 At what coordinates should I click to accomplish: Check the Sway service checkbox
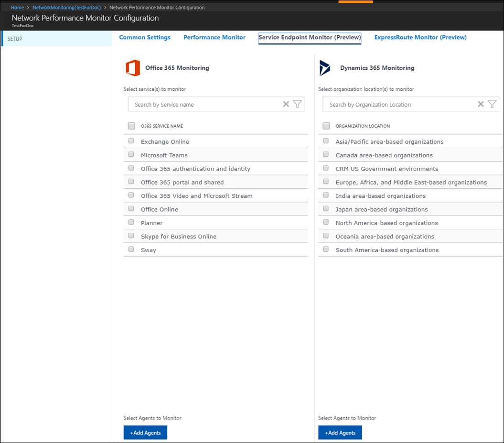130,249
